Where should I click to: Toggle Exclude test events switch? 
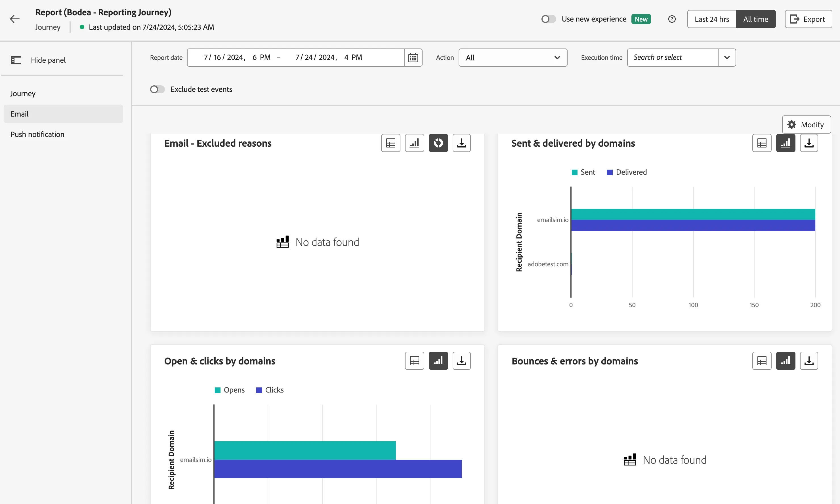(x=157, y=89)
